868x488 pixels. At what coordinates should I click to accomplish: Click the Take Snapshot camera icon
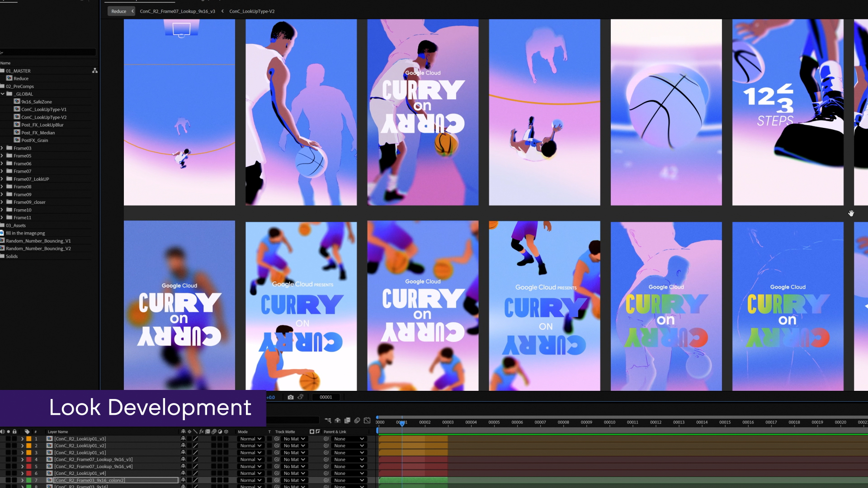coord(290,397)
